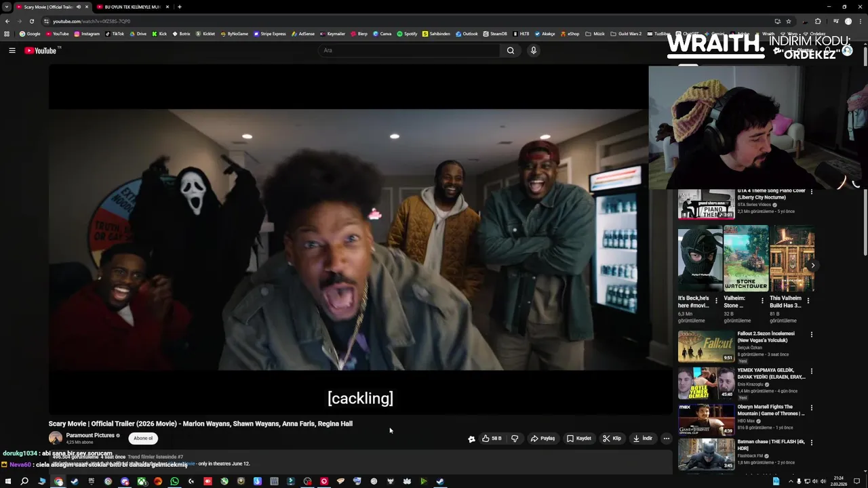Screen dimensions: 868x488
Task: Open options for Fallout 2.Sezon İncelemesi
Action: click(812, 334)
